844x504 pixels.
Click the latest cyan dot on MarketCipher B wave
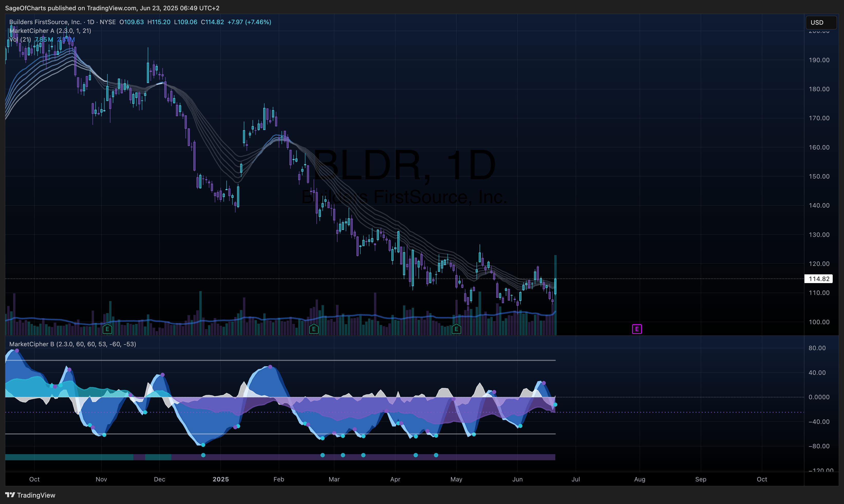click(555, 405)
